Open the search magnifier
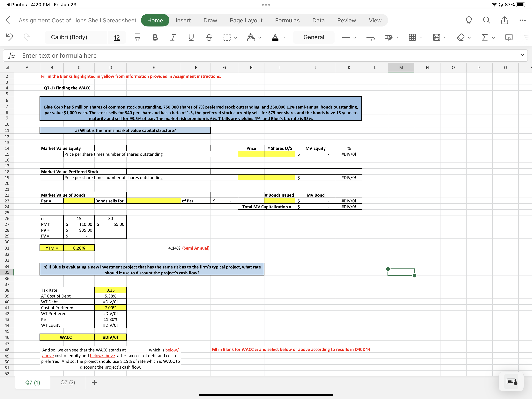This screenshot has height=399, width=532. click(x=487, y=20)
